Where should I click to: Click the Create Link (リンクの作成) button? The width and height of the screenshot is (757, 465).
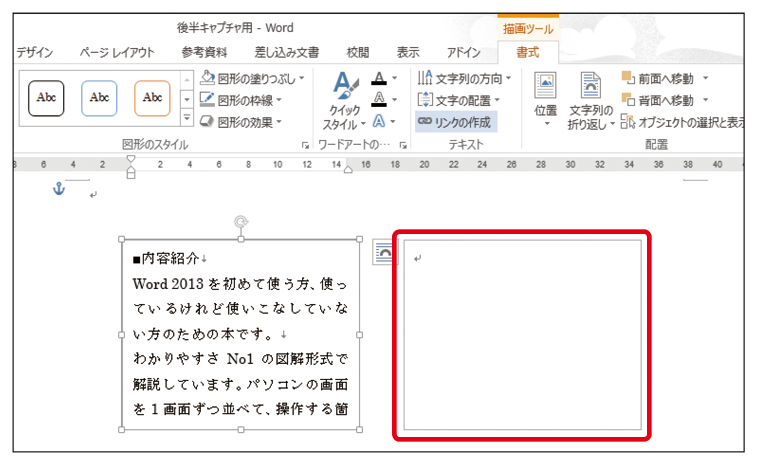(x=457, y=121)
